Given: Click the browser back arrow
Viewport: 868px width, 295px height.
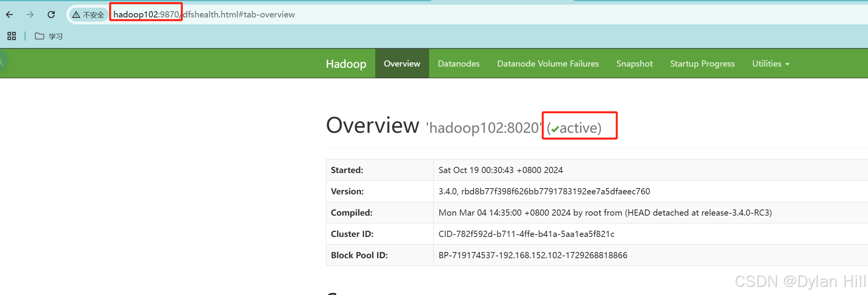Looking at the screenshot, I should click(x=10, y=15).
